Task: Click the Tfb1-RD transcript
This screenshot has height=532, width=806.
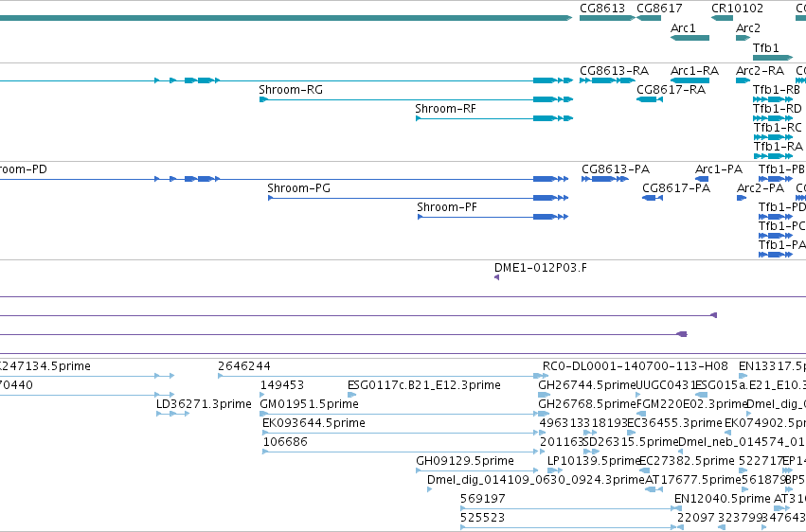Action: point(773,118)
